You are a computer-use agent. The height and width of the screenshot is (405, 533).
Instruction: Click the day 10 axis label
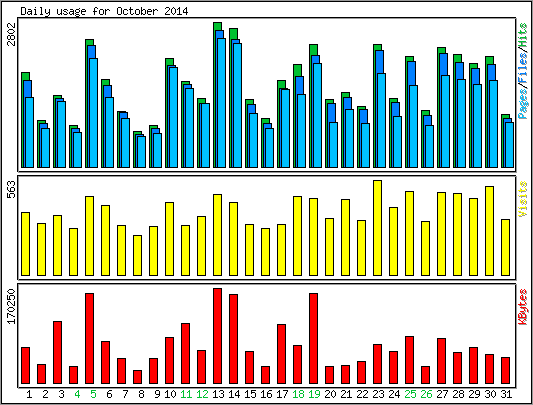(x=170, y=394)
